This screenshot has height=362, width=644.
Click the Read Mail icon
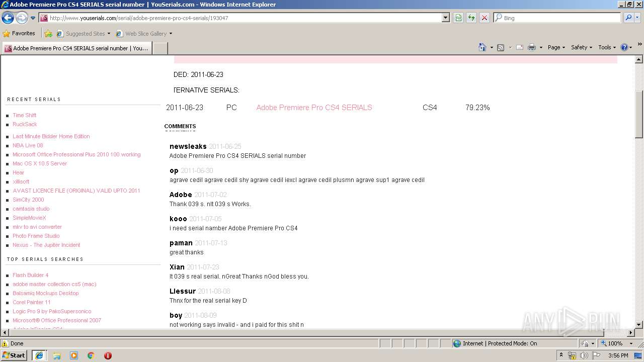pos(520,47)
